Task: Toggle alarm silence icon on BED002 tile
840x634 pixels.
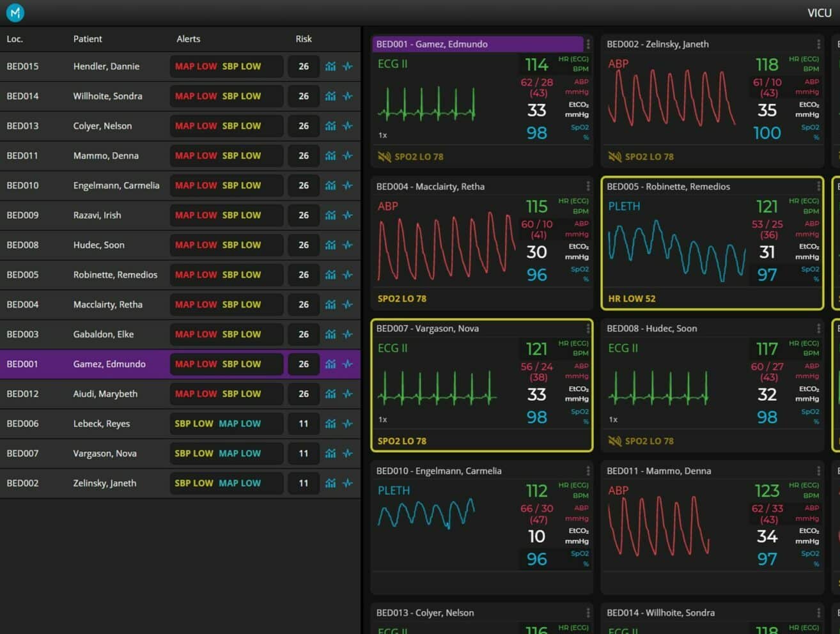Action: pyautogui.click(x=614, y=157)
